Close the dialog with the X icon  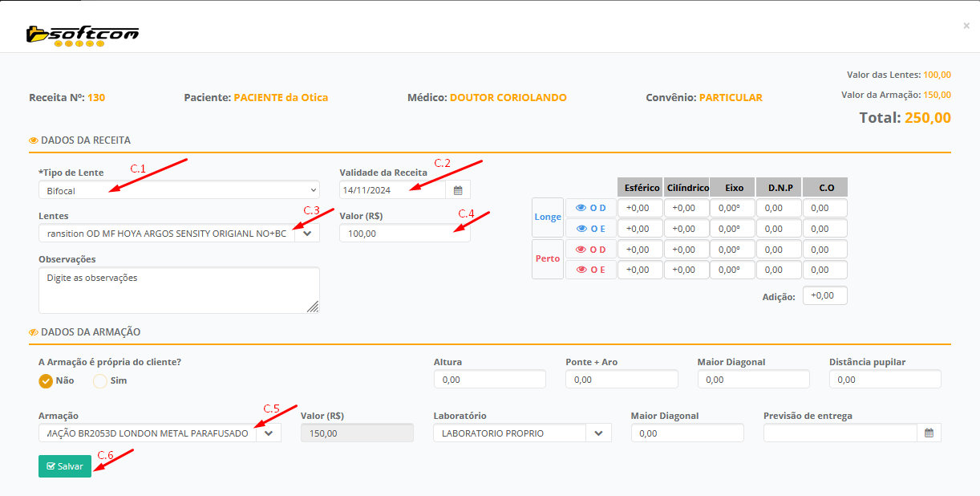tap(966, 26)
